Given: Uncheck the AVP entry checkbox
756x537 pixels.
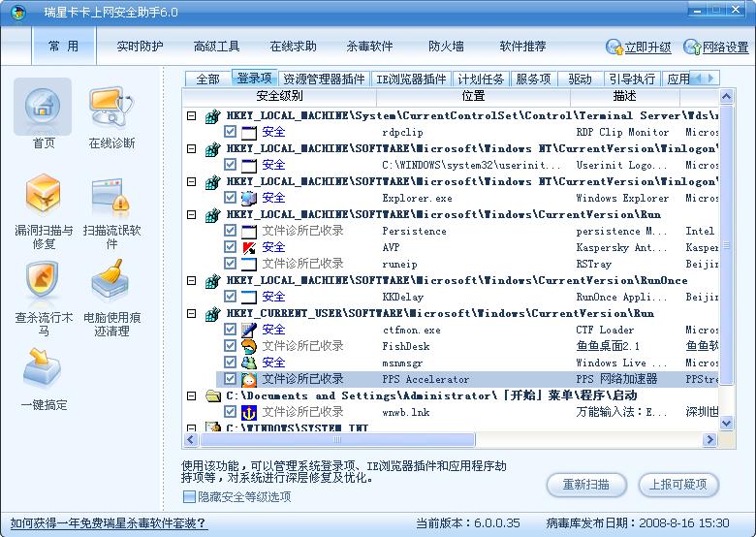Looking at the screenshot, I should coord(230,247).
